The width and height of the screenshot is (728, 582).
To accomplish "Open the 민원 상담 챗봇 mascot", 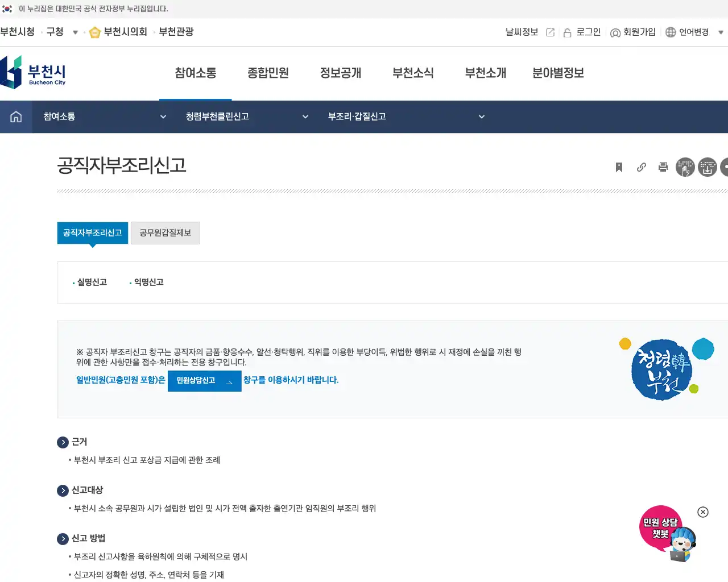I will tap(668, 534).
